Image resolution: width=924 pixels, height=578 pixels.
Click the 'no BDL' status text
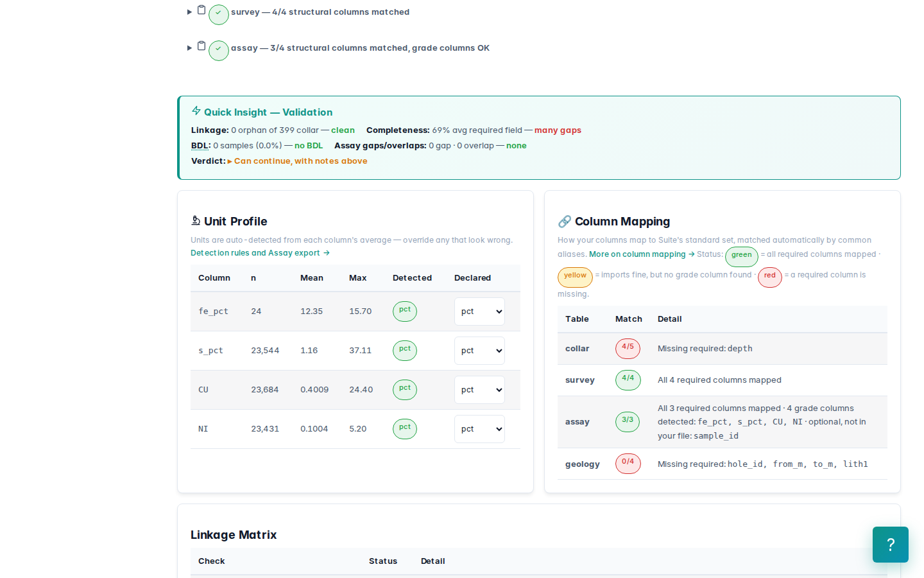point(309,146)
